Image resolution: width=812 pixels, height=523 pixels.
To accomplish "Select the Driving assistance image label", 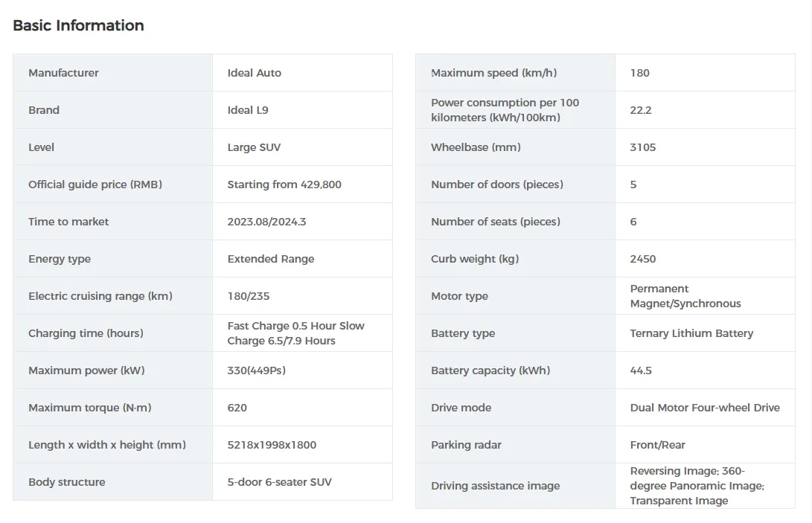I will (x=495, y=486).
